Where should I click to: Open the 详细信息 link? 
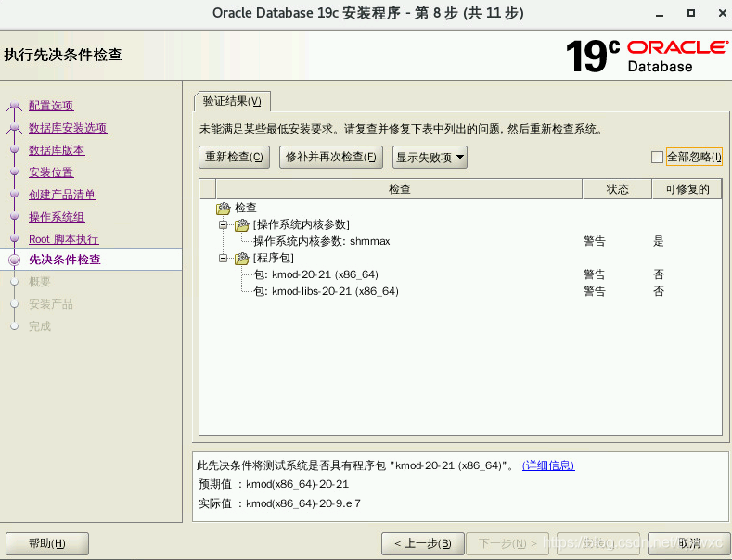(548, 465)
